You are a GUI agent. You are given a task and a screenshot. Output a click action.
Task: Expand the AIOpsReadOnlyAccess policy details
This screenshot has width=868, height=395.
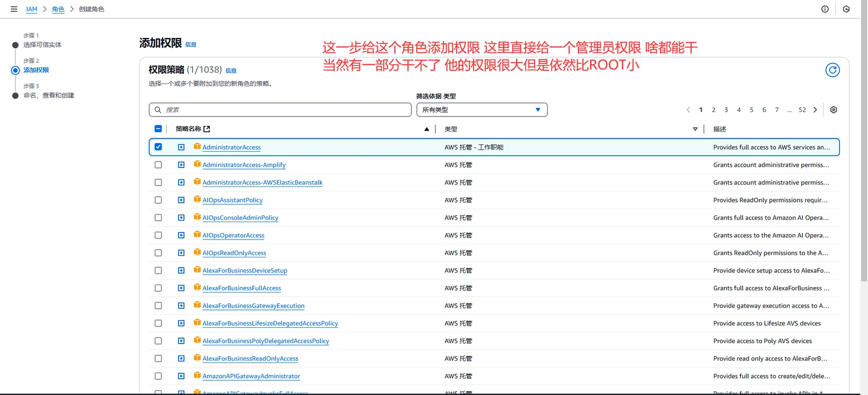(x=181, y=253)
